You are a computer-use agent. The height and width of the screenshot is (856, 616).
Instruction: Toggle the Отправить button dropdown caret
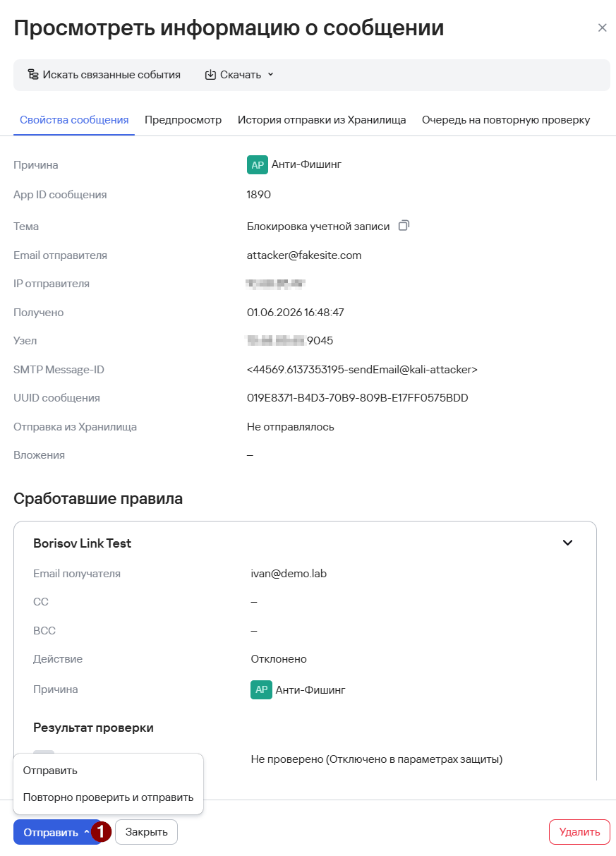[x=87, y=832]
